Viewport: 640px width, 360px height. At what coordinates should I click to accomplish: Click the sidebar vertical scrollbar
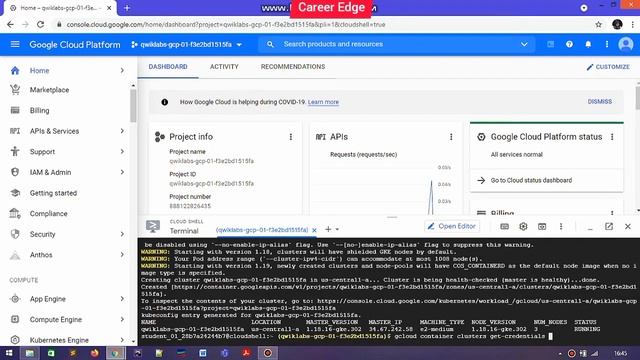coord(133,105)
